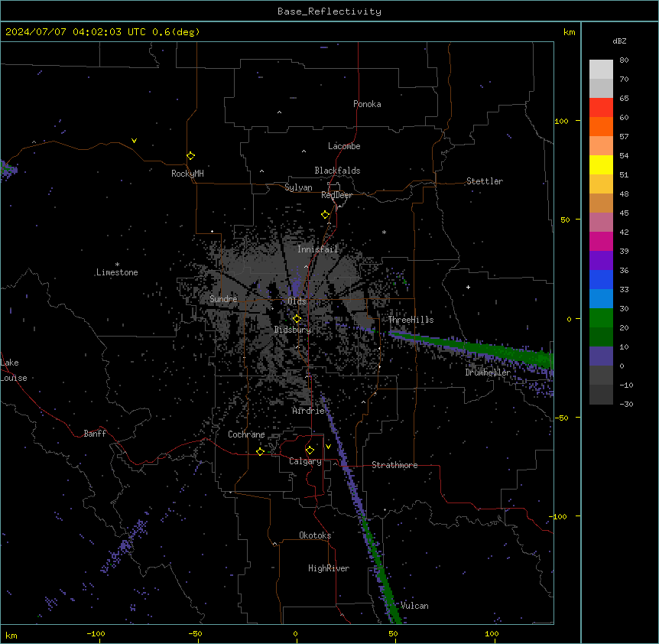659x644 pixels.
Task: Click the Calgary city label
Action: pos(306,461)
